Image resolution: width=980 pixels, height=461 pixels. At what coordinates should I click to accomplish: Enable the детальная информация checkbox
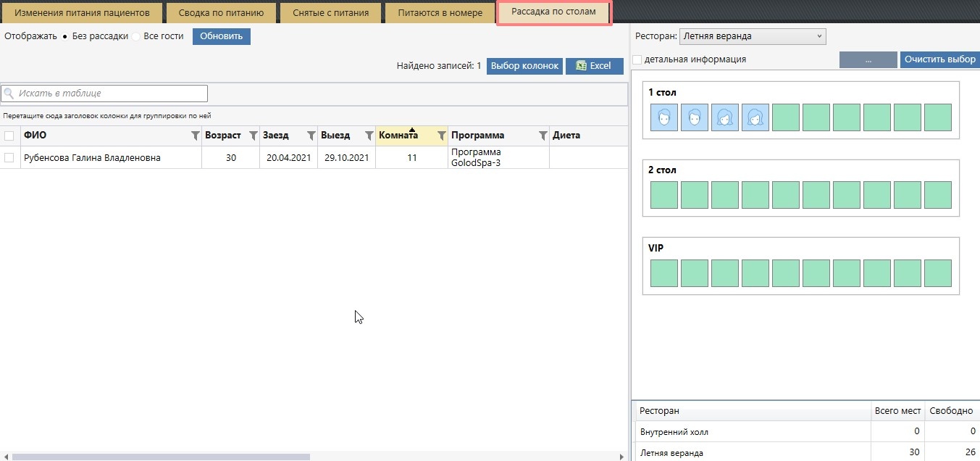[637, 59]
